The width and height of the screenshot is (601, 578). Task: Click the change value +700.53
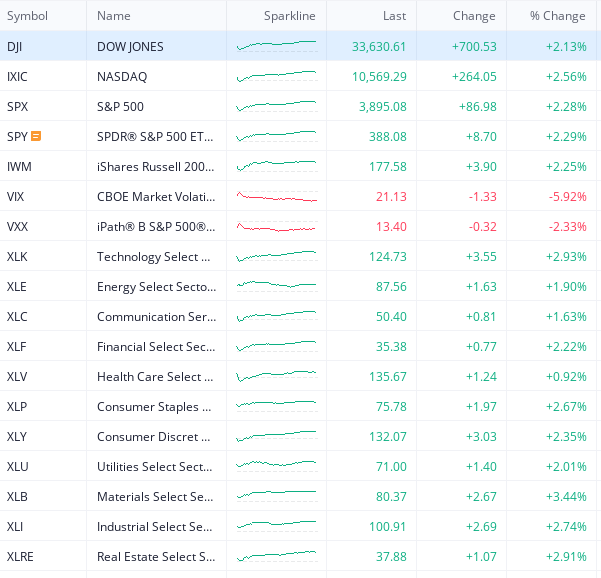click(474, 47)
